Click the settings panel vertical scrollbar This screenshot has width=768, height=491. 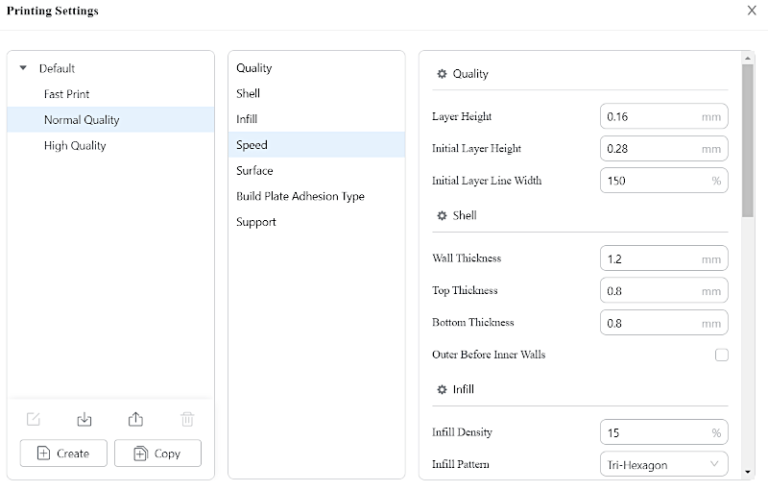coord(748,140)
